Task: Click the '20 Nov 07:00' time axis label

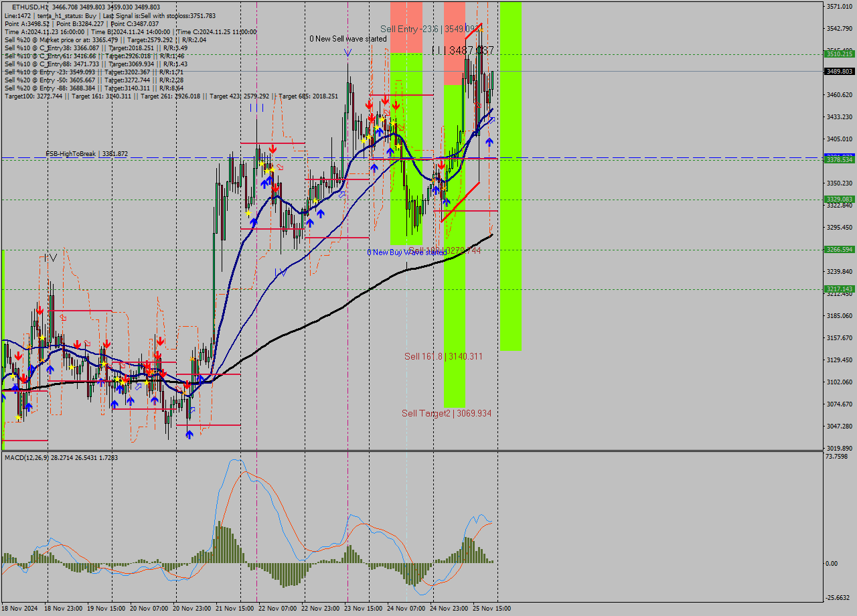Action: pos(149,609)
